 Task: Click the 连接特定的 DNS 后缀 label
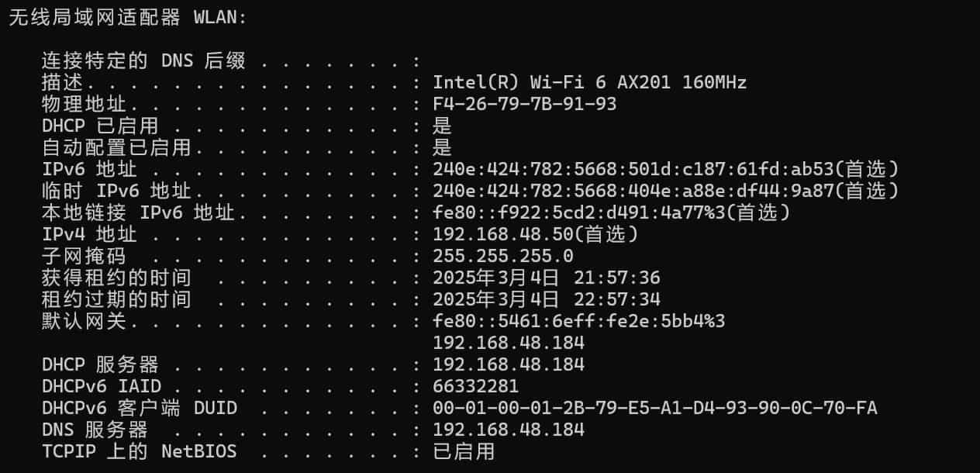click(143, 60)
